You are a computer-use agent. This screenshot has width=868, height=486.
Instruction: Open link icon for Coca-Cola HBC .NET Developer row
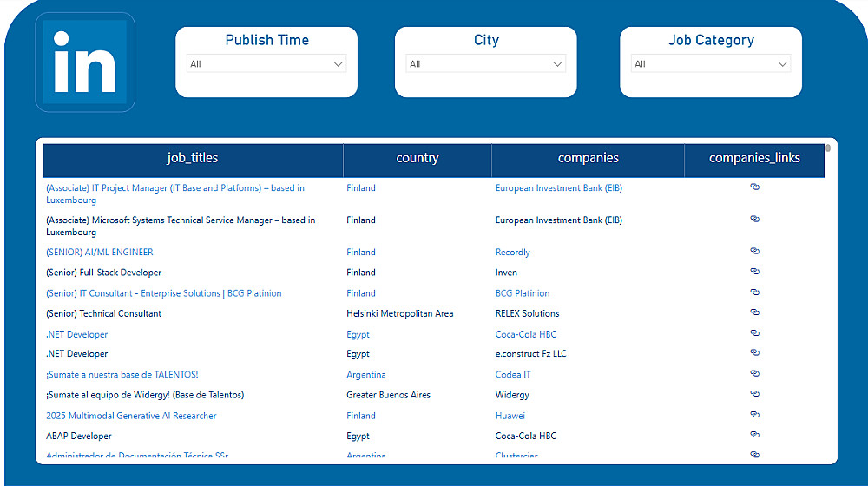click(754, 332)
